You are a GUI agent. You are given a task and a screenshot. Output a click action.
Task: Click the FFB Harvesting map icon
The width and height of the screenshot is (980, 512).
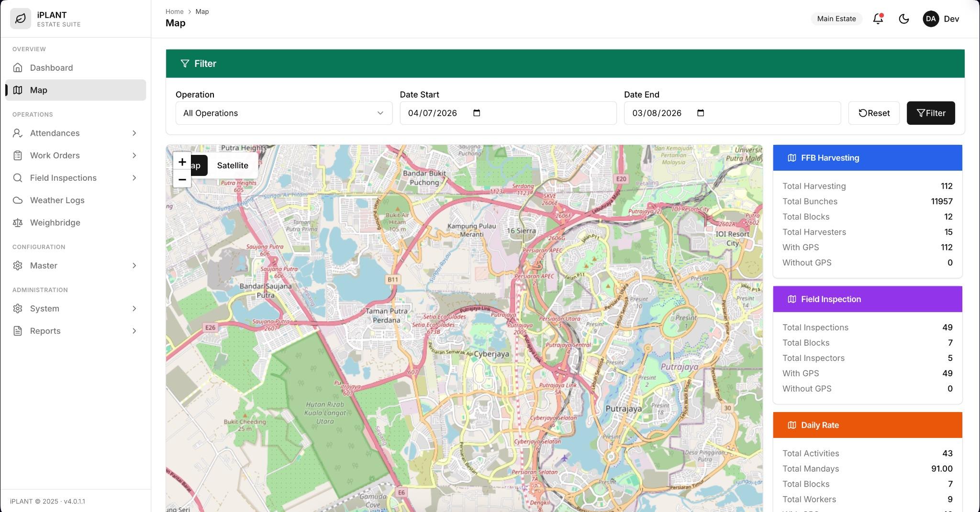pos(792,158)
